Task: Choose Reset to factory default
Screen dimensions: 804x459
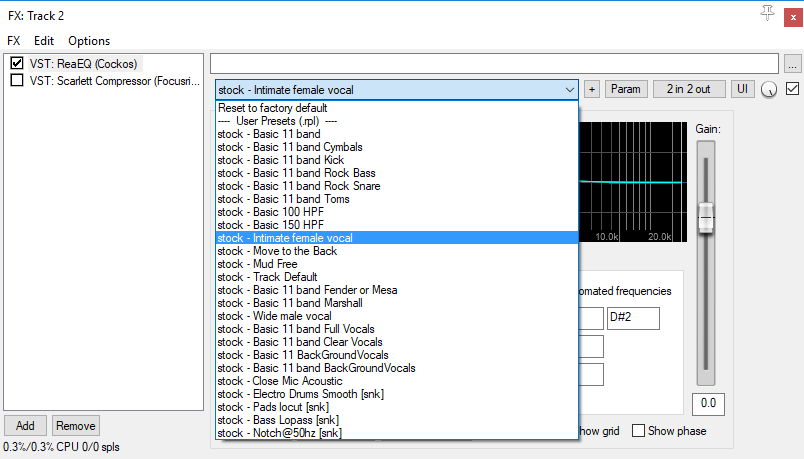Action: tap(397, 108)
